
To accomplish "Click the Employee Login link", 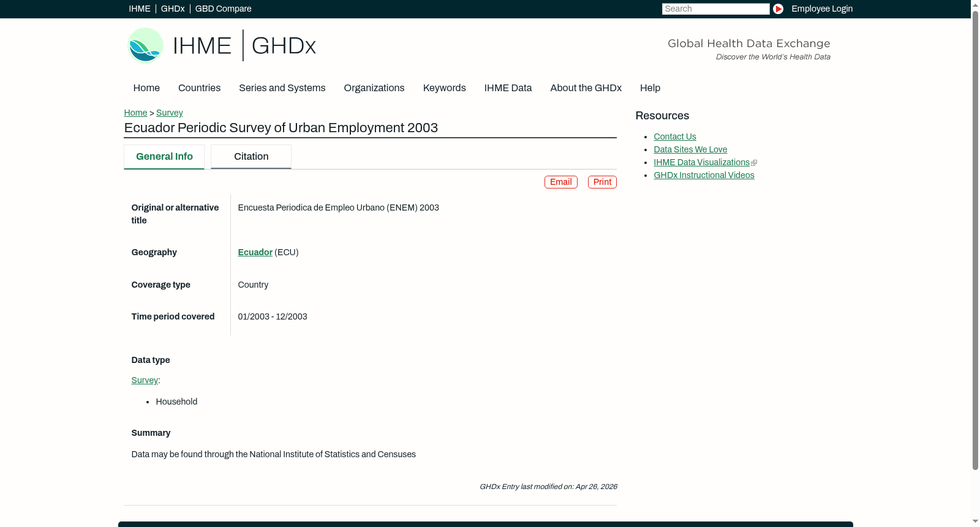I will pos(822,9).
